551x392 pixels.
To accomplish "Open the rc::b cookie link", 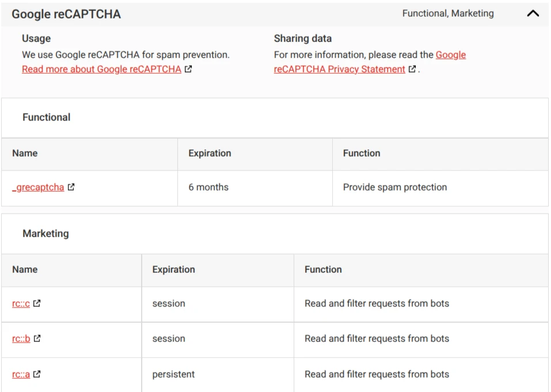I will click(21, 338).
